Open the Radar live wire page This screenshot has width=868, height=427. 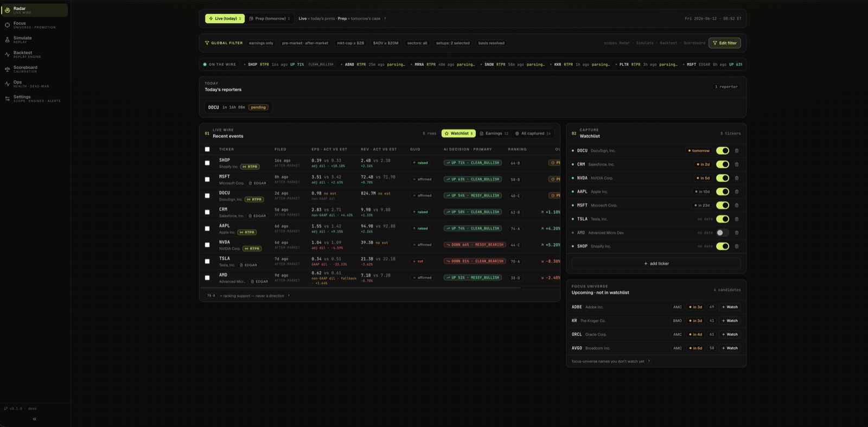[x=35, y=10]
